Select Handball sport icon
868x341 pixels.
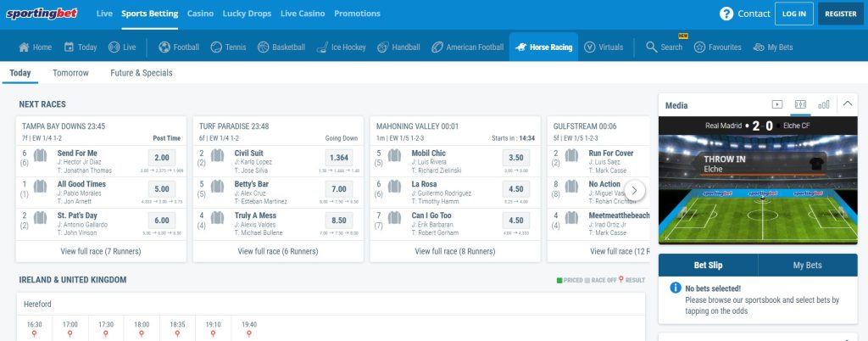click(383, 47)
